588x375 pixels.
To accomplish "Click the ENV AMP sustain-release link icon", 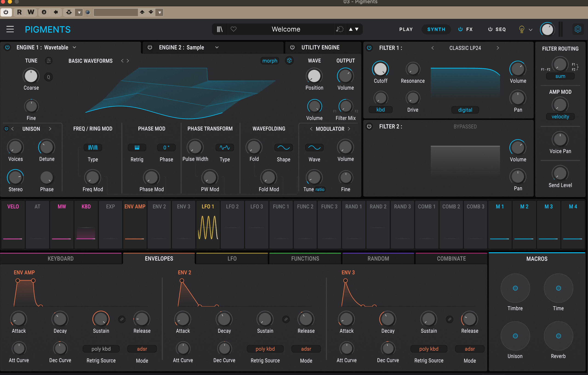I will click(122, 319).
